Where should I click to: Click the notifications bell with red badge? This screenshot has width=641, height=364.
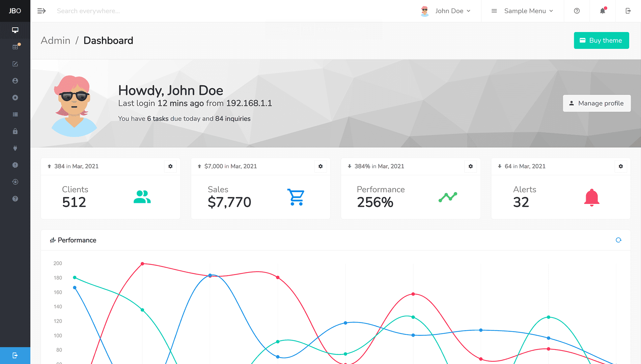pos(603,11)
